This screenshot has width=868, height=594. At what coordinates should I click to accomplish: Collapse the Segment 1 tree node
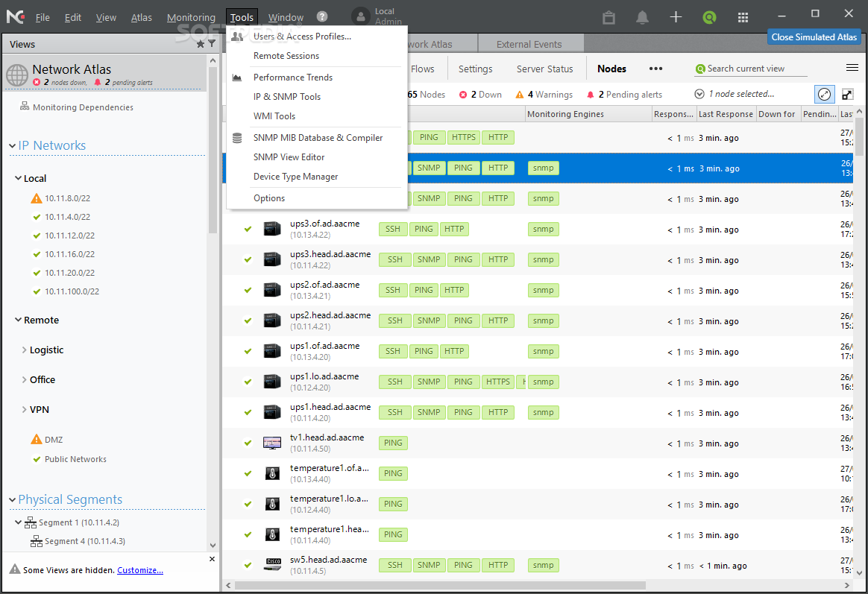click(x=18, y=522)
